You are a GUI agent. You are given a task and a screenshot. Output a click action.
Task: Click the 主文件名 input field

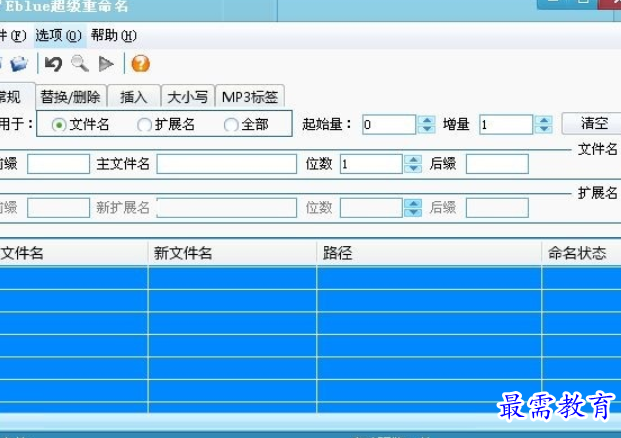tap(227, 164)
